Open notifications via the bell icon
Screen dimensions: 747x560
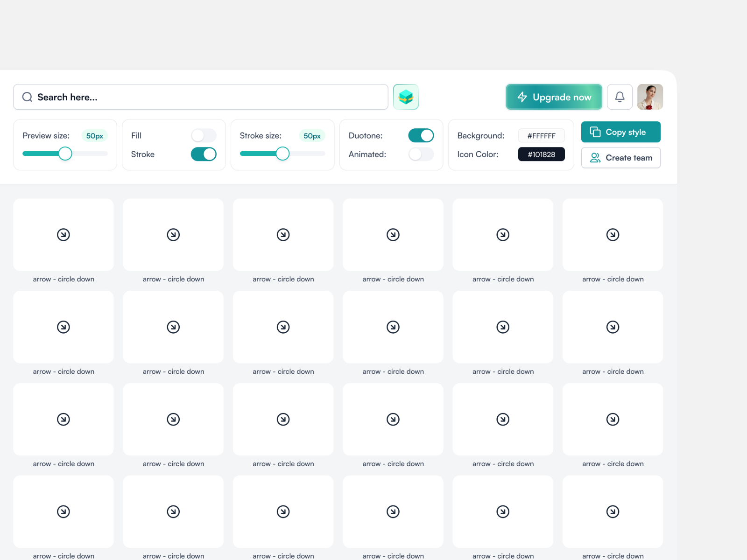pos(620,97)
